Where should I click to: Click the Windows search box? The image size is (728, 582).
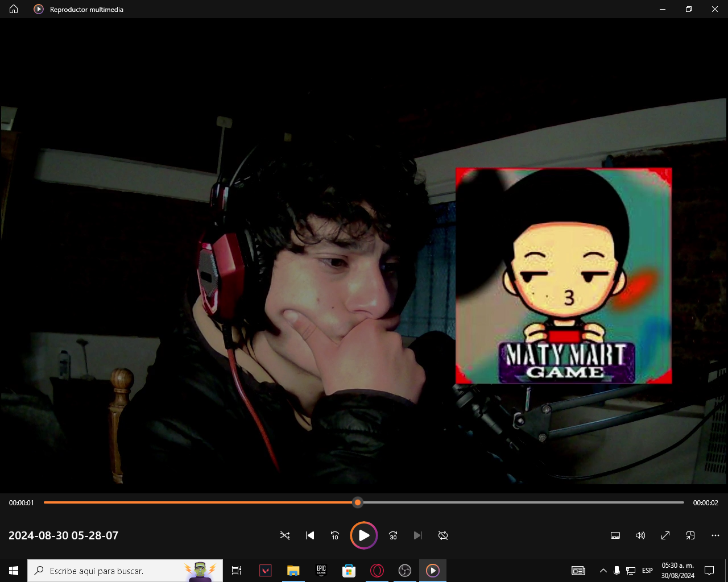[x=108, y=571]
